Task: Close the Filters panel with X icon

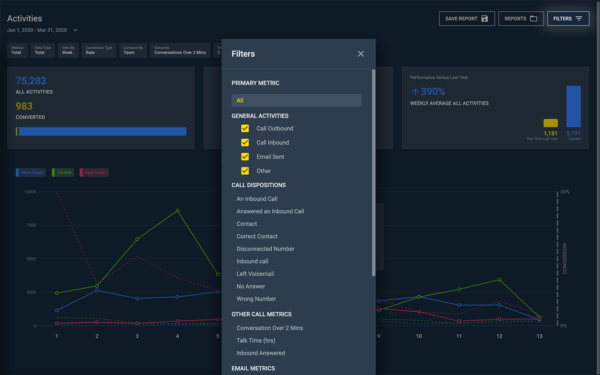Action: [360, 54]
